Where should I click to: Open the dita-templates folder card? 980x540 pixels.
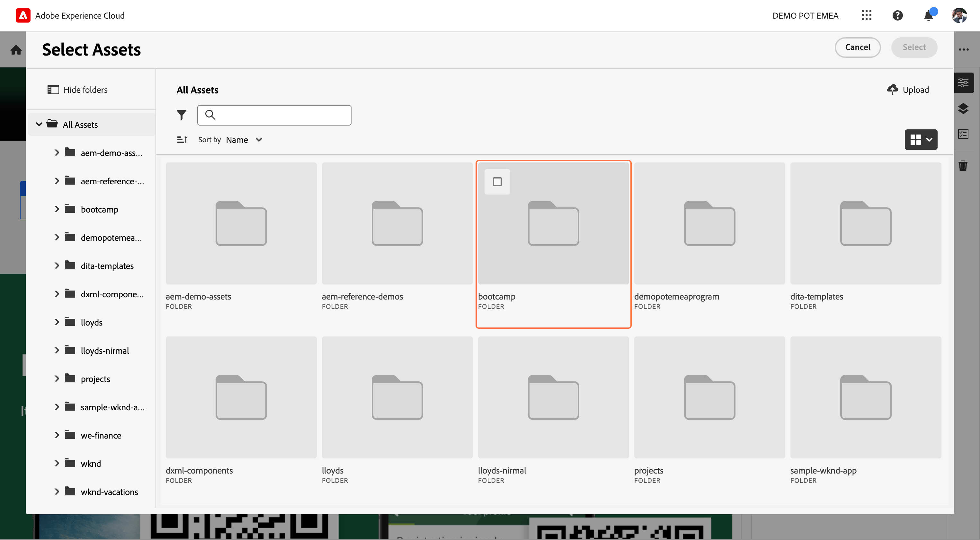click(x=866, y=223)
